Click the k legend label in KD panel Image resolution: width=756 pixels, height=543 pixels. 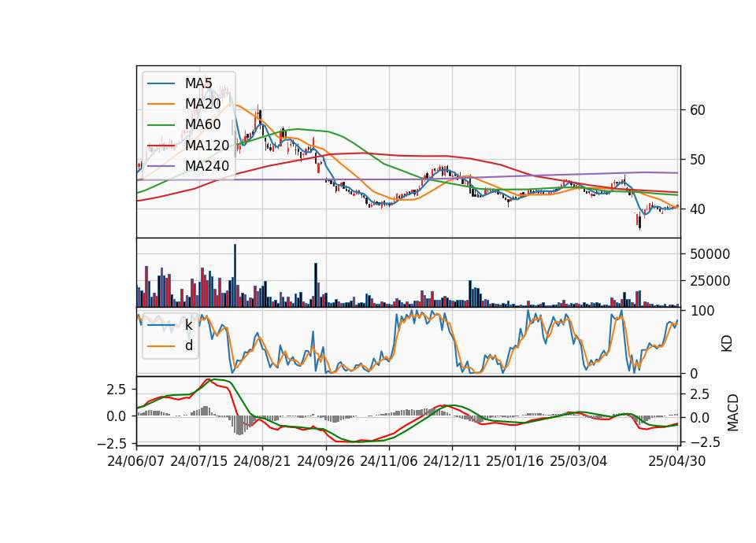click(188, 325)
